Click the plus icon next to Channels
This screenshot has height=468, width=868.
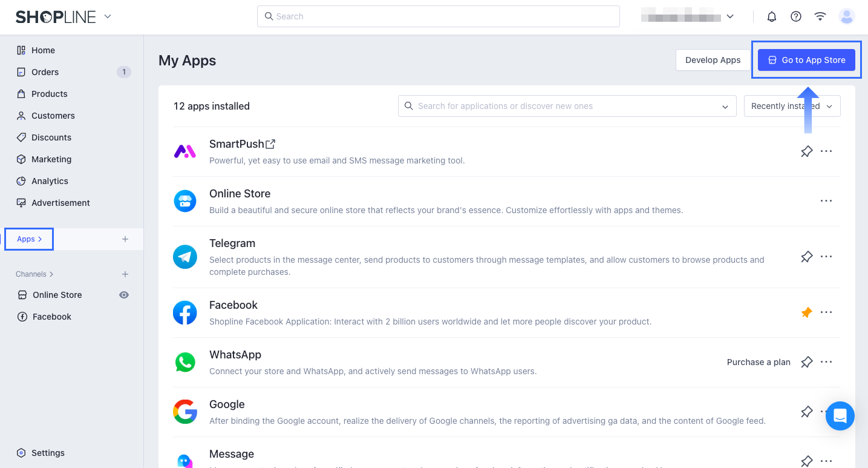[125, 274]
